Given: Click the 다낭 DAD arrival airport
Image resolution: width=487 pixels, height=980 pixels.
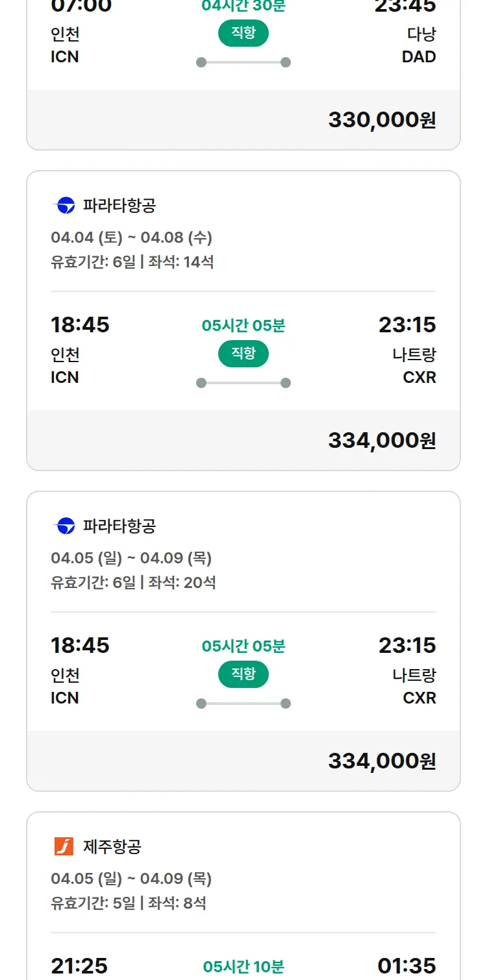Looking at the screenshot, I should pos(419,45).
